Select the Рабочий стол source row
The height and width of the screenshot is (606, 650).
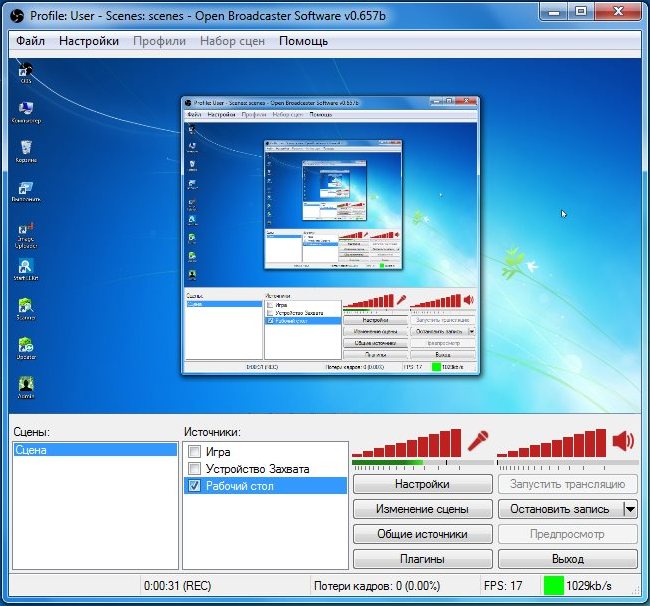(x=265, y=485)
